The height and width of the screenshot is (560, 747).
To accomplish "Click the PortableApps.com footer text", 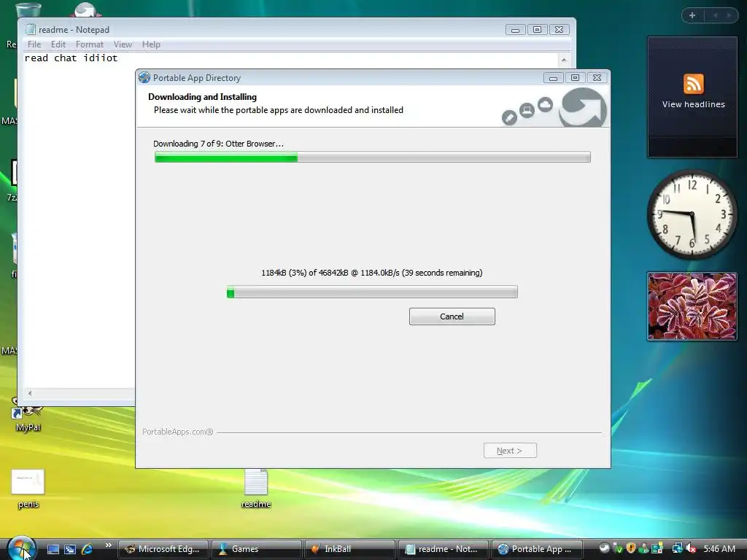I will [x=178, y=432].
